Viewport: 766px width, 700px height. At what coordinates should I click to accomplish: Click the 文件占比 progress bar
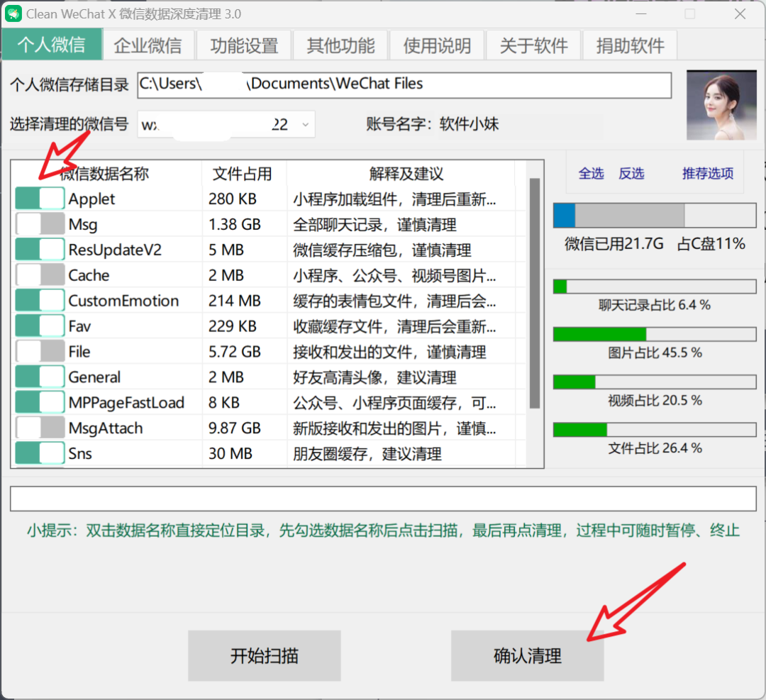pos(655,429)
